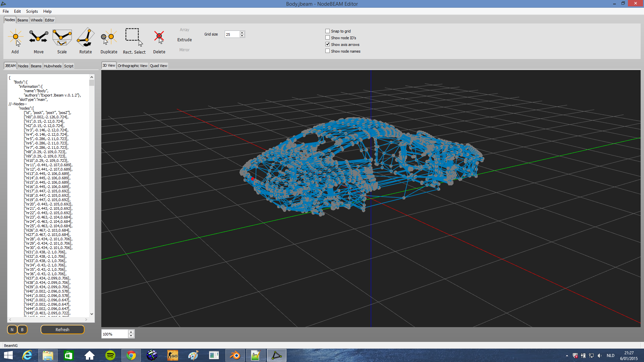Click the "slotType":"main" line in JBEAM text
Screen dimensions: 644x362
coord(33,100)
